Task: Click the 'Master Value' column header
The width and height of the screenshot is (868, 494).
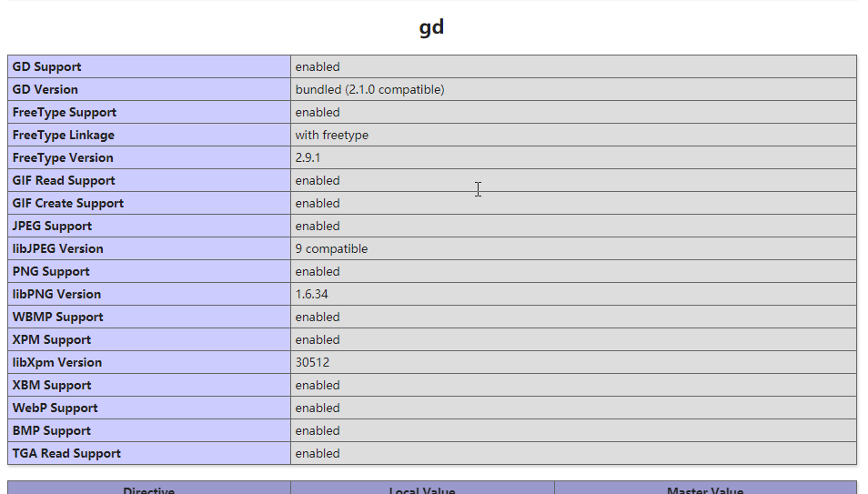Action: (x=705, y=489)
